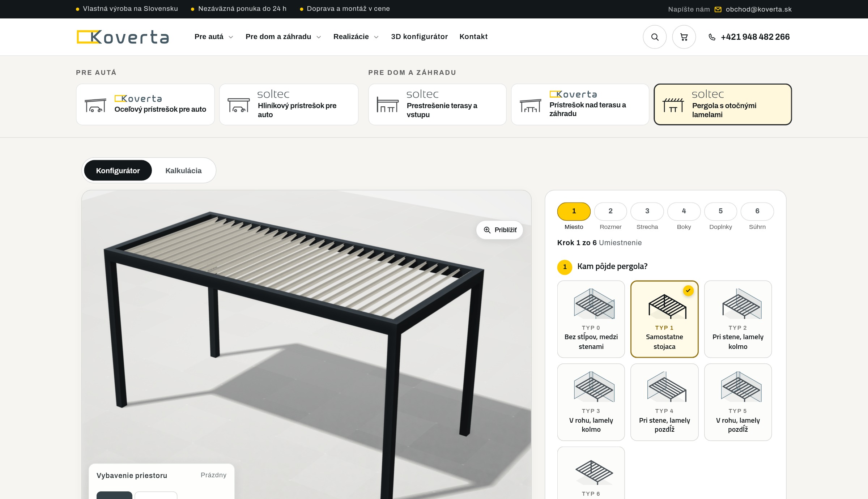This screenshot has width=868, height=499.
Task: Open the shopping cart icon
Action: click(x=684, y=37)
